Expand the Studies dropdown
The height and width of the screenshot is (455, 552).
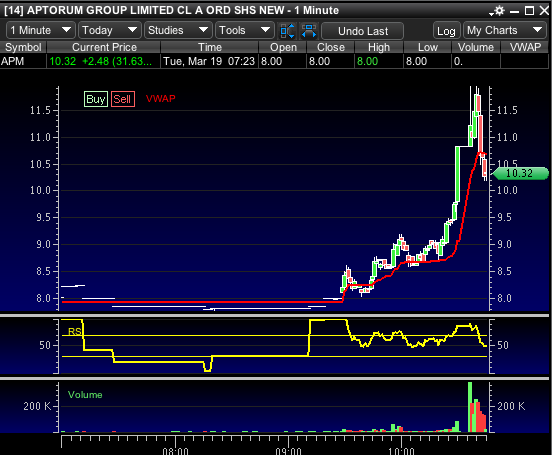[x=178, y=30]
